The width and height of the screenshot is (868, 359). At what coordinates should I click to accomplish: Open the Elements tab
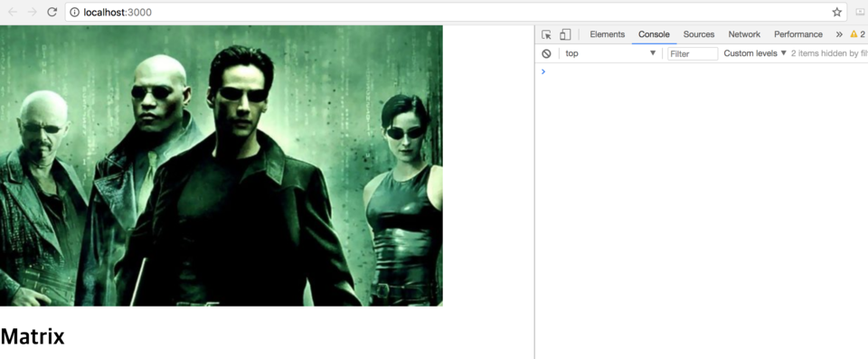[x=608, y=34]
